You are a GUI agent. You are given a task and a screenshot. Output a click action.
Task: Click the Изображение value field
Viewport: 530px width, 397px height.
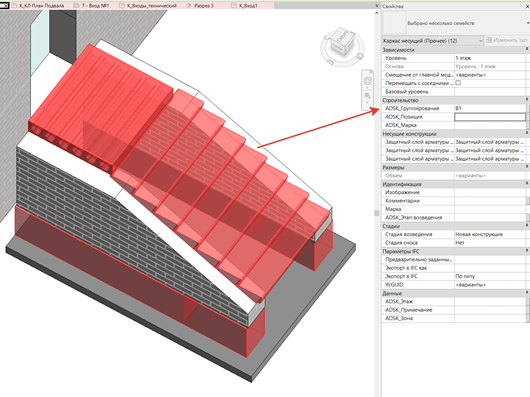[x=490, y=192]
